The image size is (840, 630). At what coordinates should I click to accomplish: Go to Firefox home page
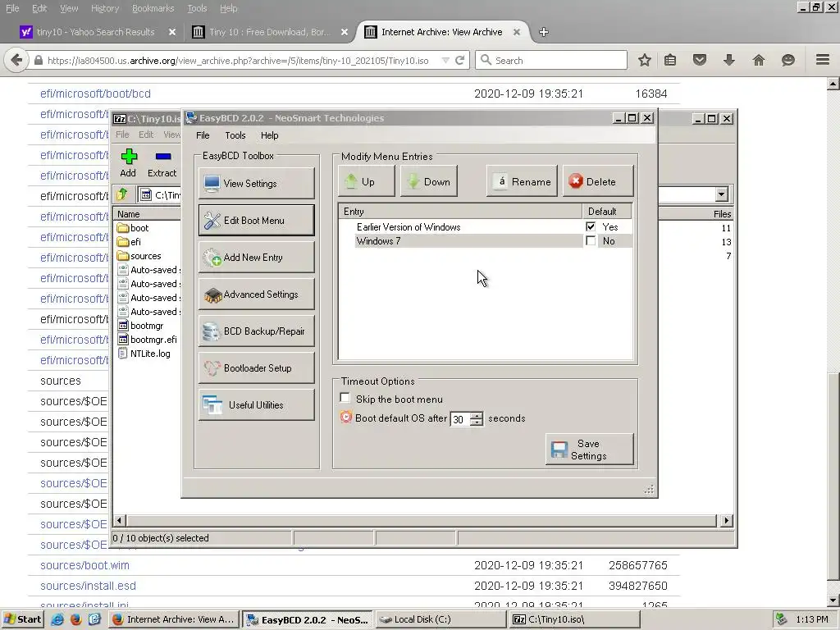coord(759,60)
